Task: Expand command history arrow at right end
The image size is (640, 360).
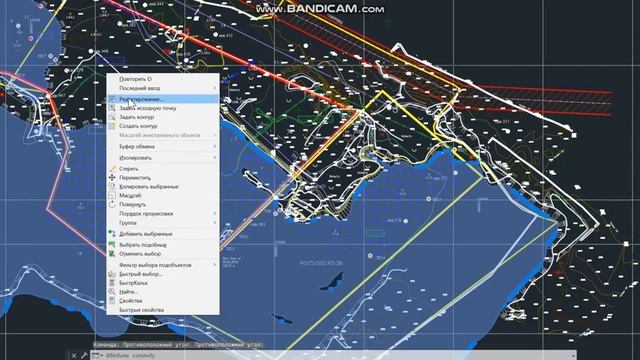Action: tap(572, 356)
